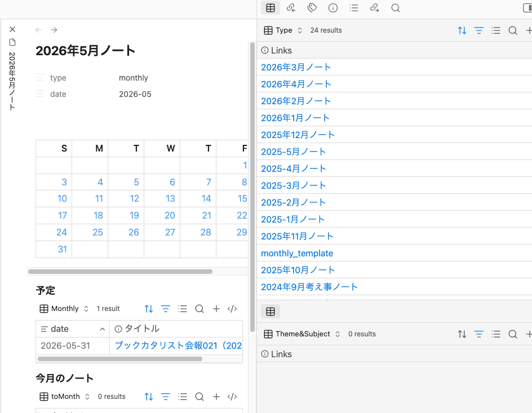
Task: Click properties list icon in Monthly view
Action: tap(183, 309)
